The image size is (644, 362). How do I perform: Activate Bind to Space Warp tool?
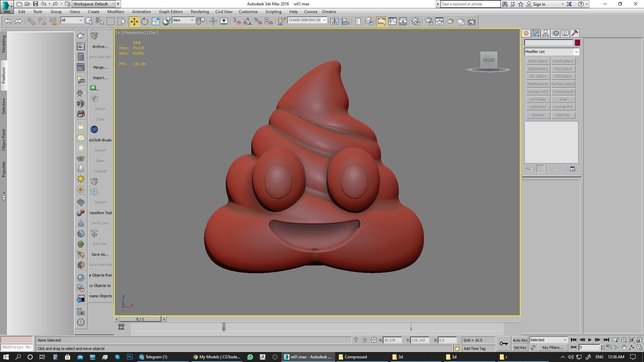pos(53,21)
